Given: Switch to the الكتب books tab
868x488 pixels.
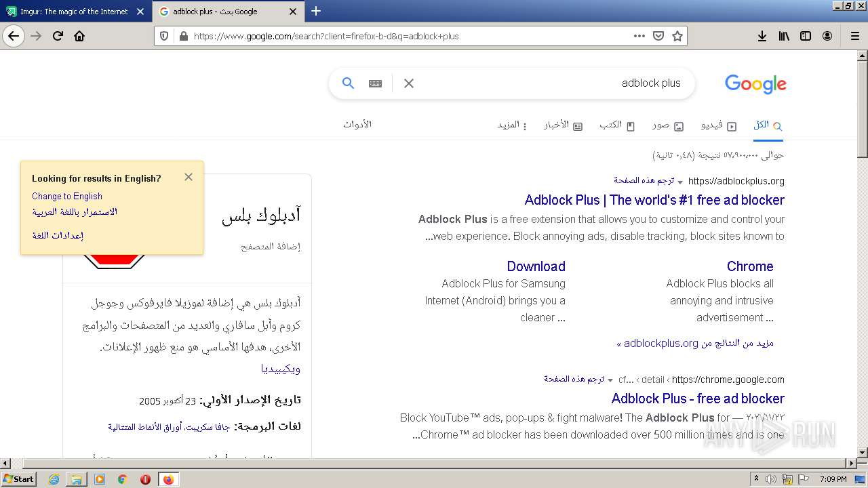Looking at the screenshot, I should [617, 125].
